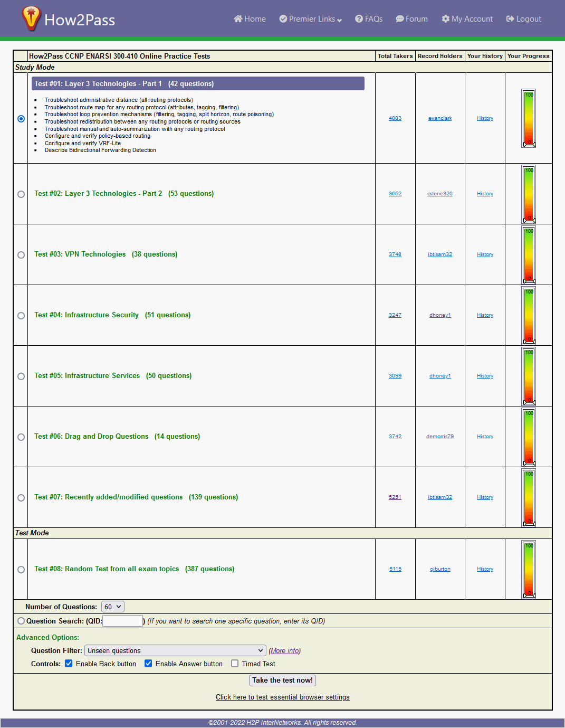Click Test #06 Drag and Drop progress gauge
Viewport: 565px width, 728px height.
pos(529,437)
